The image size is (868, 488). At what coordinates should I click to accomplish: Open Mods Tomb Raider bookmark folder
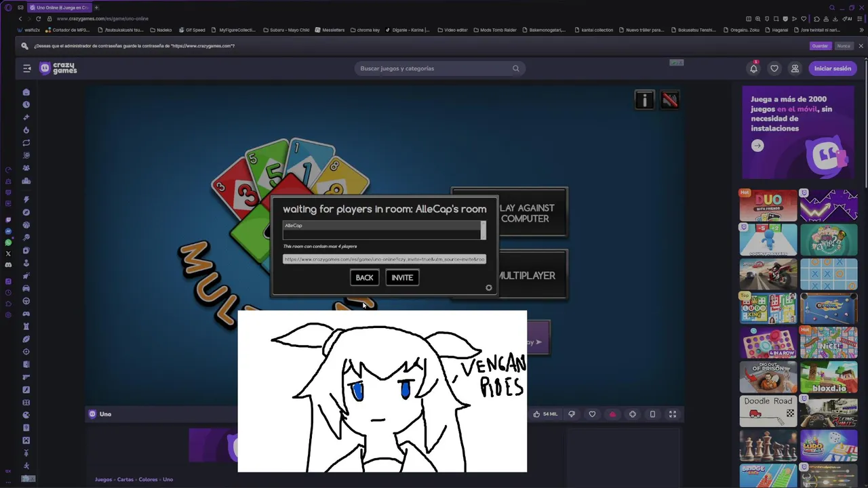tap(495, 30)
